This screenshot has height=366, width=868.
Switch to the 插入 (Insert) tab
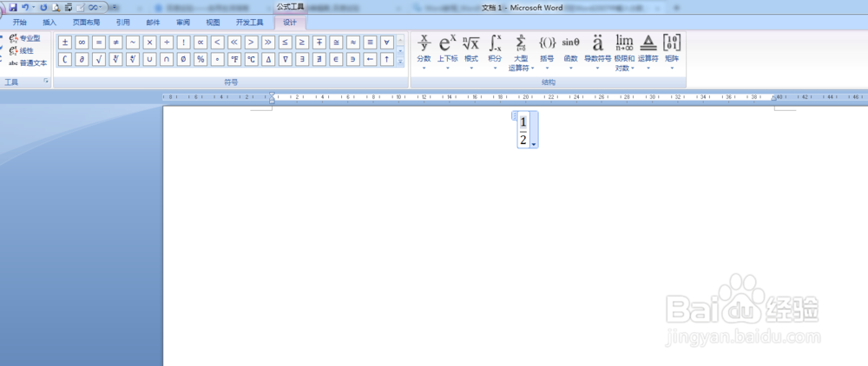[x=49, y=23]
